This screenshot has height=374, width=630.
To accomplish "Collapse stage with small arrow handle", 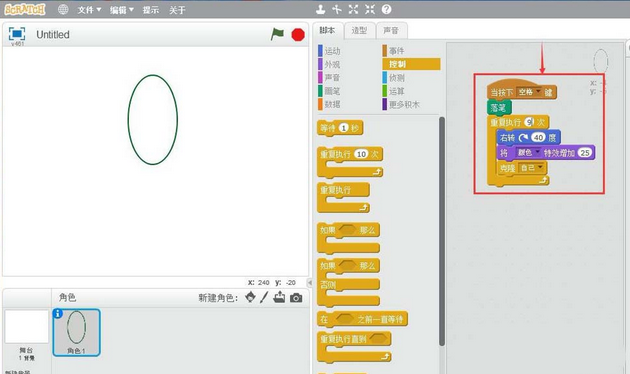I will click(309, 282).
